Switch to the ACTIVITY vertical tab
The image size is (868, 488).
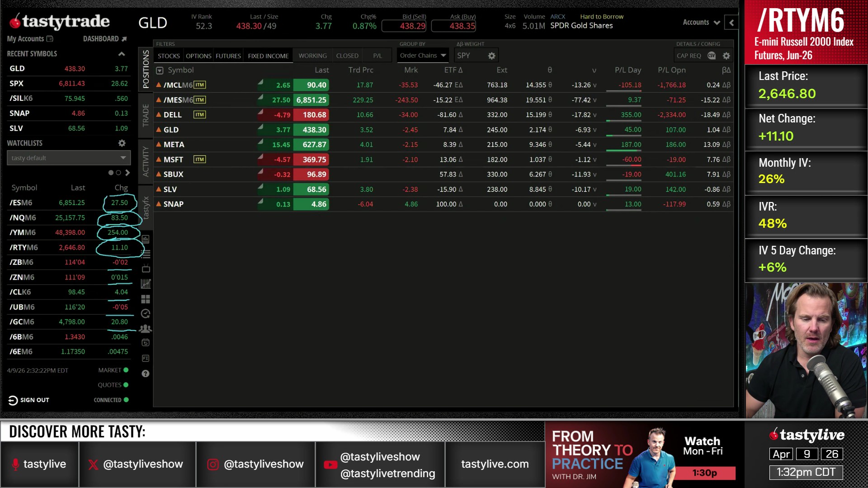point(146,161)
